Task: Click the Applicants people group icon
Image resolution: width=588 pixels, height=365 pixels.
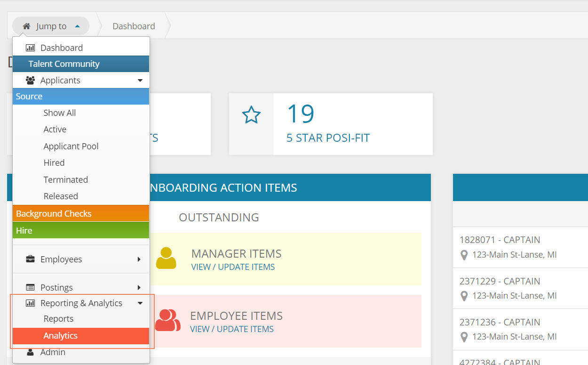Action: [30, 81]
